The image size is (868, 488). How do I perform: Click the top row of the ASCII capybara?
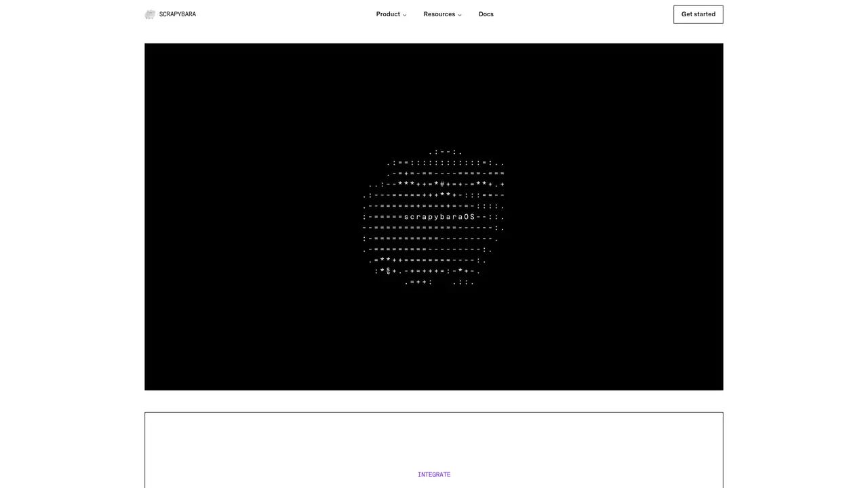click(x=446, y=152)
